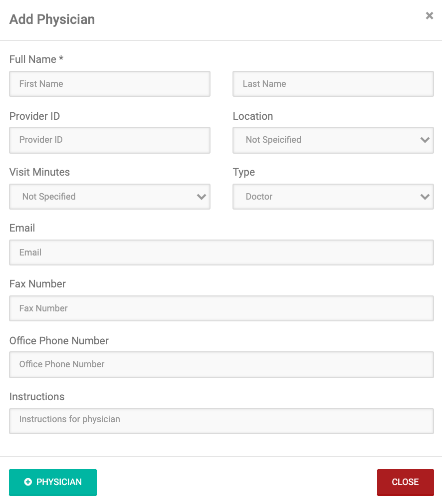Click the Fax Number input field
The width and height of the screenshot is (442, 504).
[221, 308]
